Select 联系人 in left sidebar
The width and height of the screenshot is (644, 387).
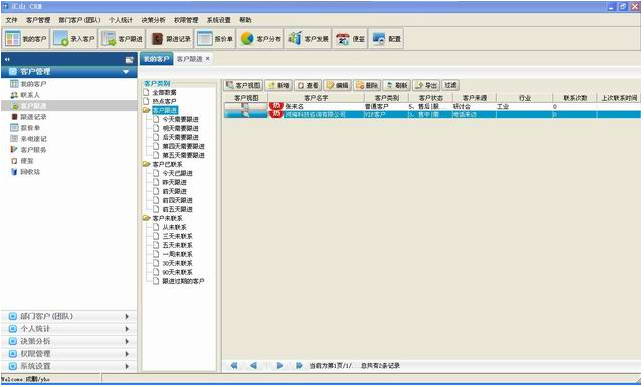click(25, 95)
